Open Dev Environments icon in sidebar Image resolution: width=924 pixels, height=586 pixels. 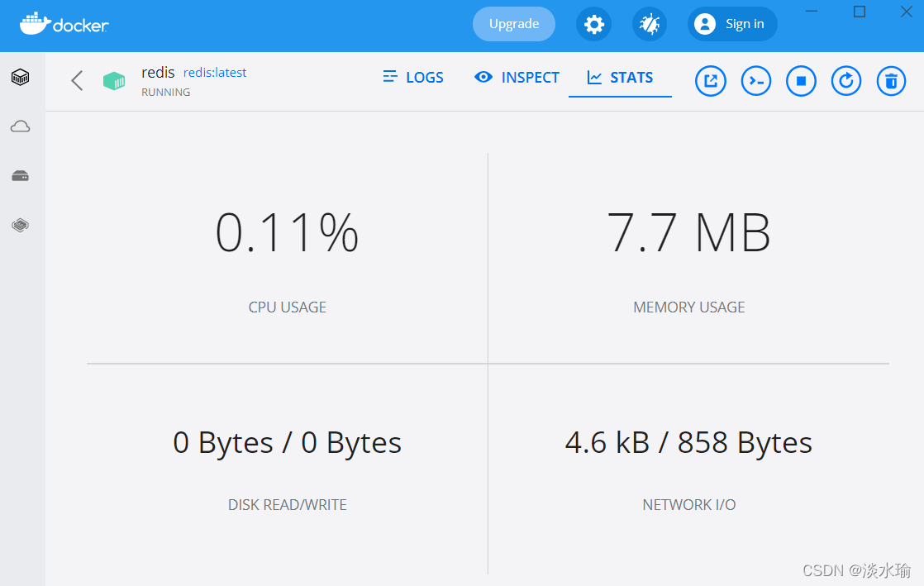coord(20,225)
